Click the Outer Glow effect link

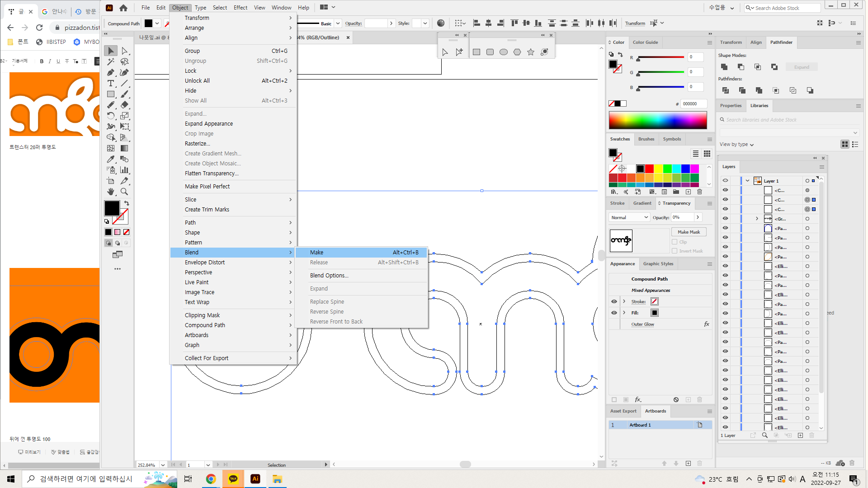pos(642,324)
